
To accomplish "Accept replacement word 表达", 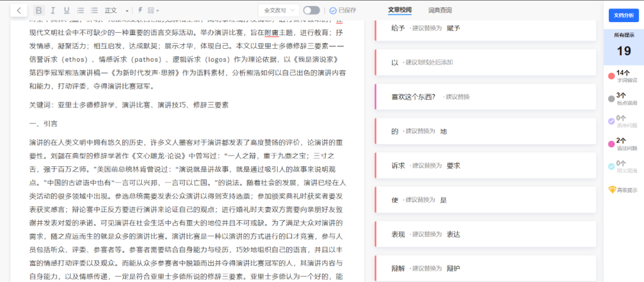I will [x=453, y=234].
